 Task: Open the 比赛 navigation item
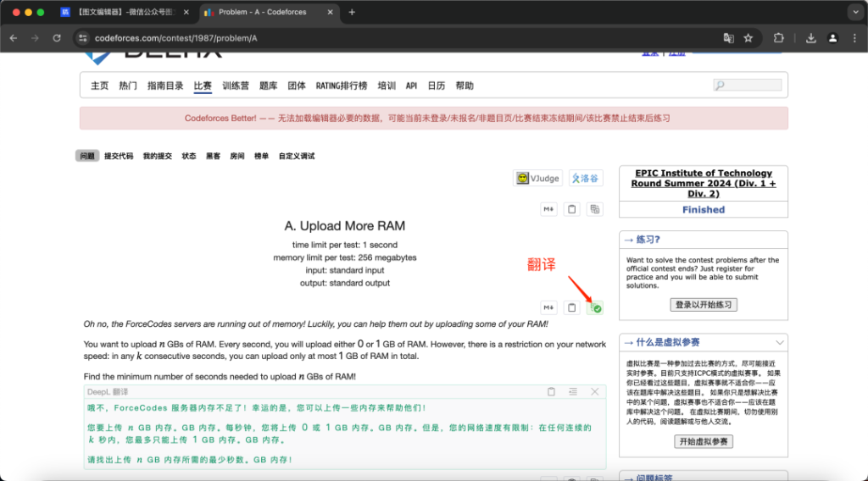(203, 86)
